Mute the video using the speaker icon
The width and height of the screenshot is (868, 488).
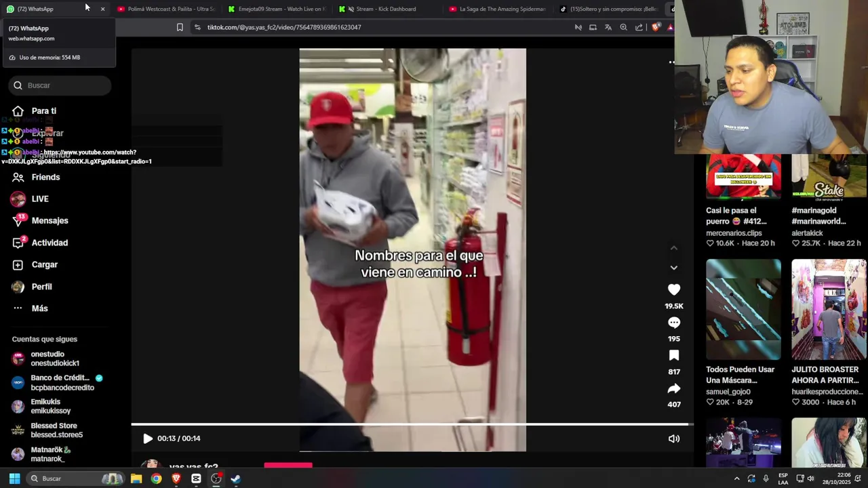(x=673, y=439)
